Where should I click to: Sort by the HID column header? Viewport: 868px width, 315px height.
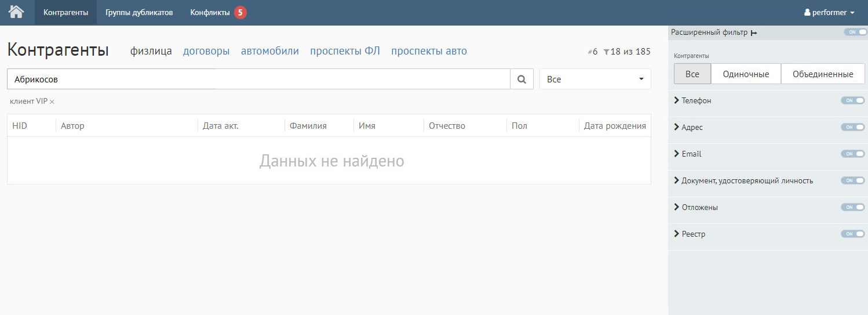tap(20, 126)
